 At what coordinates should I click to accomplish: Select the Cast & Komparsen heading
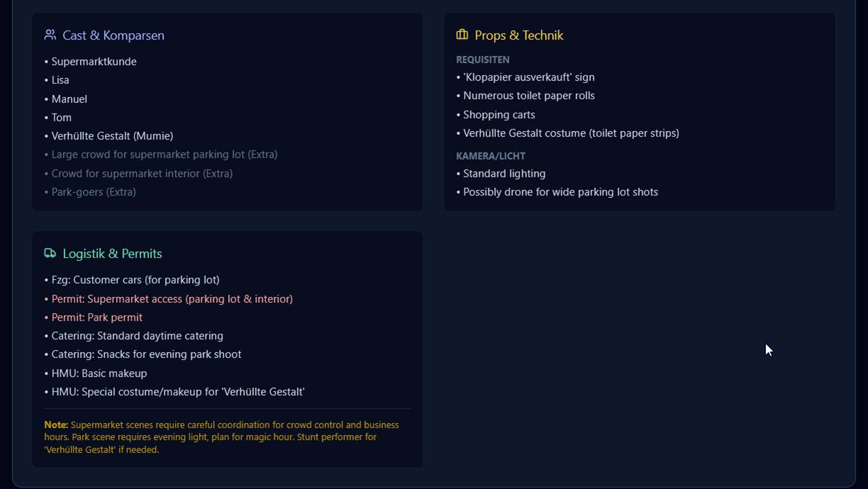click(113, 35)
